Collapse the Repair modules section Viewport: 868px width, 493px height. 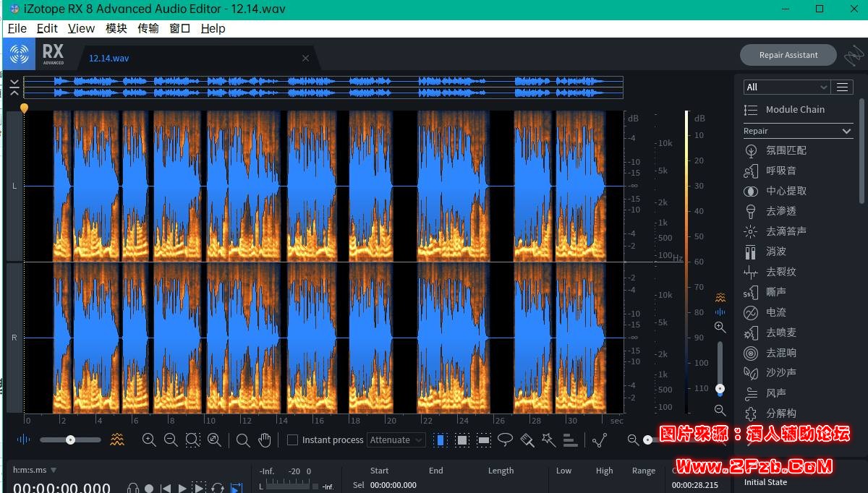click(846, 131)
